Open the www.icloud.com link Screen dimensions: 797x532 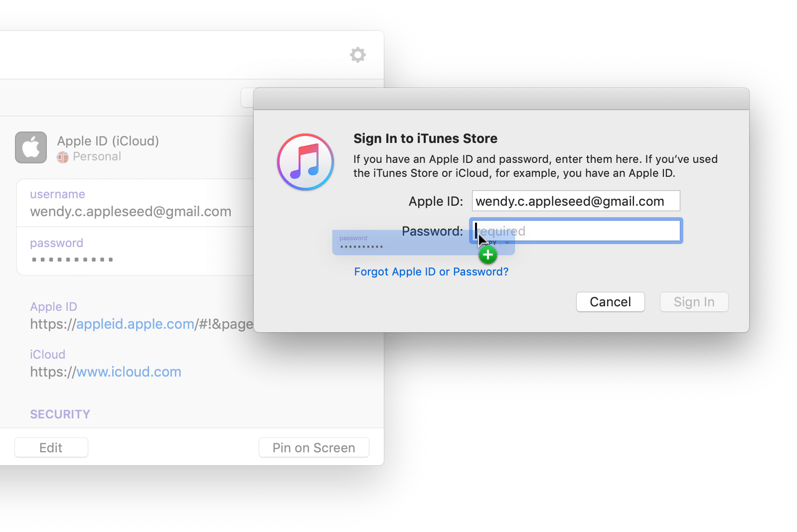(x=129, y=372)
